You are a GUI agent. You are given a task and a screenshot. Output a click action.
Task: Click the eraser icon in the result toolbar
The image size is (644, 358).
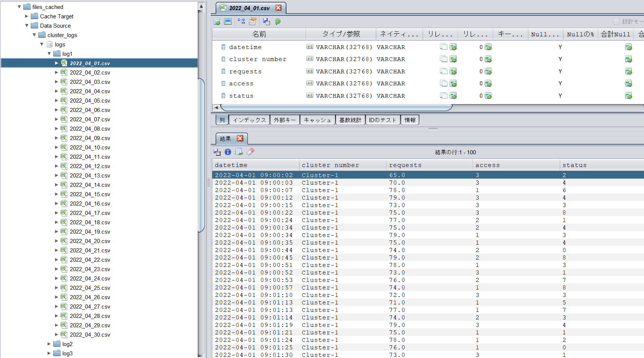pyautogui.click(x=250, y=151)
